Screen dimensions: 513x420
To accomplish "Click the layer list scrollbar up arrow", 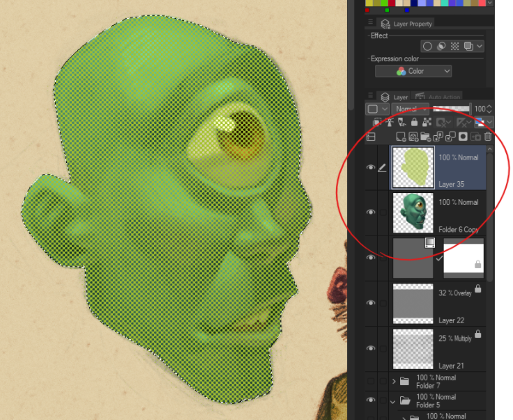I will [489, 149].
